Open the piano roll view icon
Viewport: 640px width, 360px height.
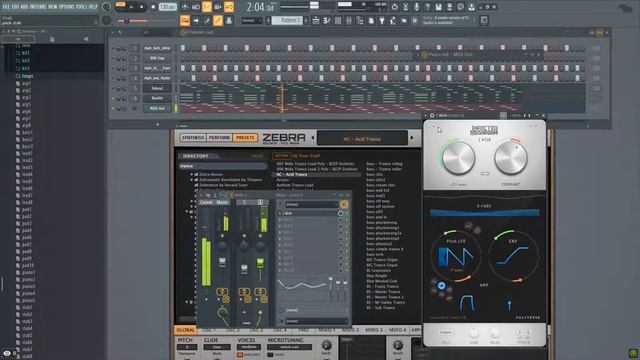click(x=327, y=20)
